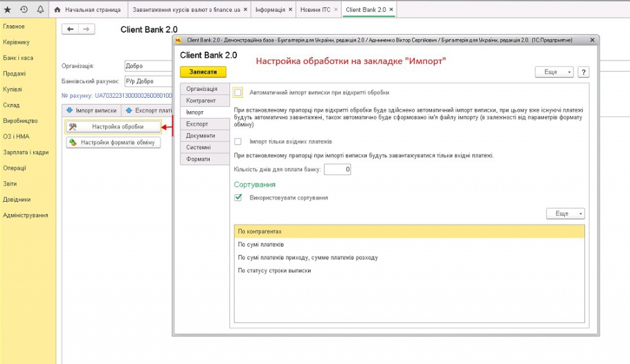Select По сумі платежів приходу, сумме платежів розходу row
This screenshot has height=364, width=630.
pyautogui.click(x=409, y=258)
